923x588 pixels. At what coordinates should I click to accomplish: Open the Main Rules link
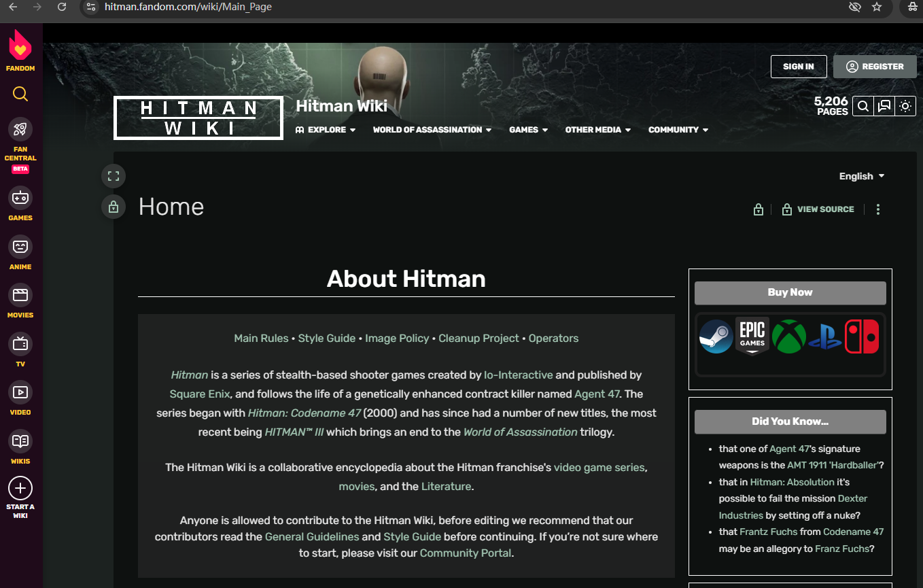pyautogui.click(x=261, y=338)
